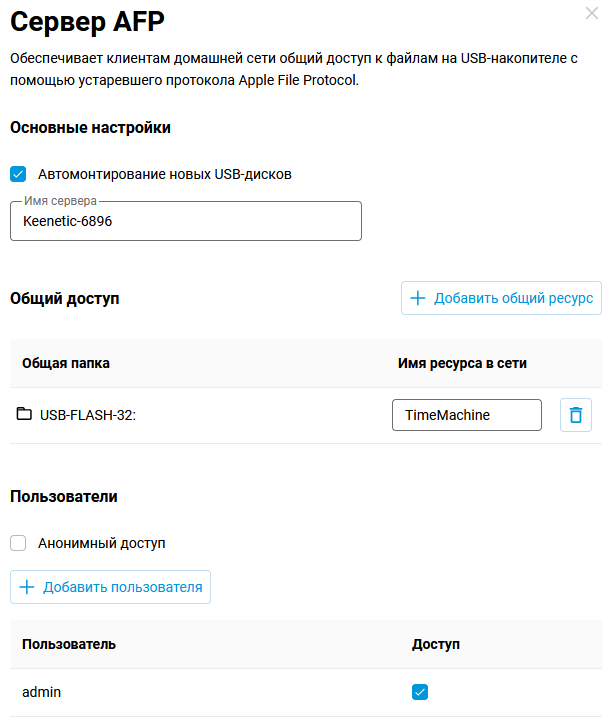The height and width of the screenshot is (721, 612).
Task: Click the plus icon on Добавить пользователя
Action: tap(27, 587)
